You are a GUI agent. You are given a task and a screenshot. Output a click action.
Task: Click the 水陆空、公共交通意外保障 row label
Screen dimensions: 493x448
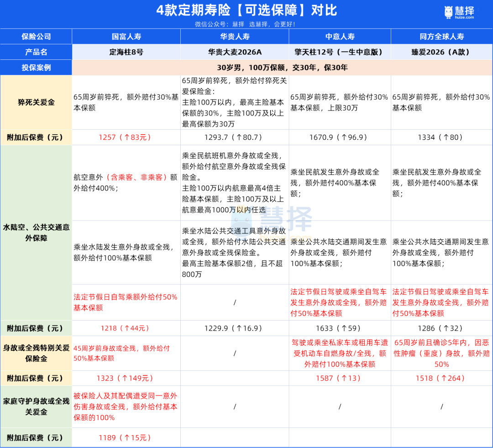[x=36, y=232]
